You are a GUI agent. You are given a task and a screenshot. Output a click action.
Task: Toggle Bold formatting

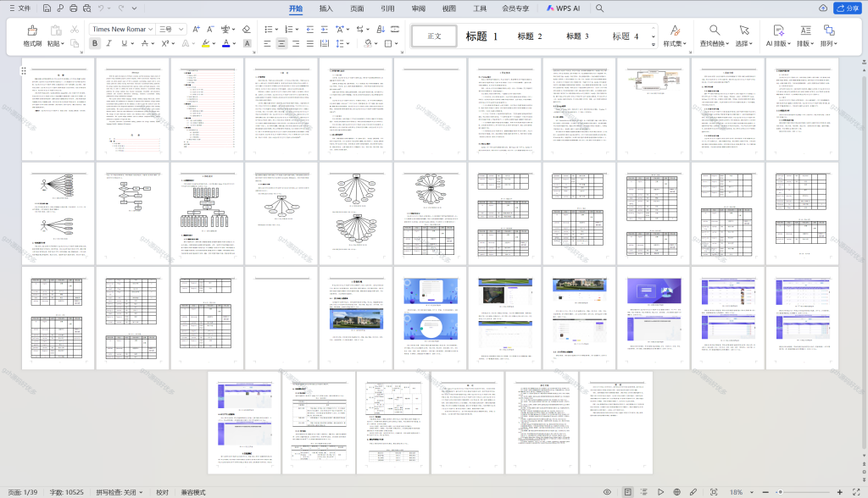click(95, 43)
